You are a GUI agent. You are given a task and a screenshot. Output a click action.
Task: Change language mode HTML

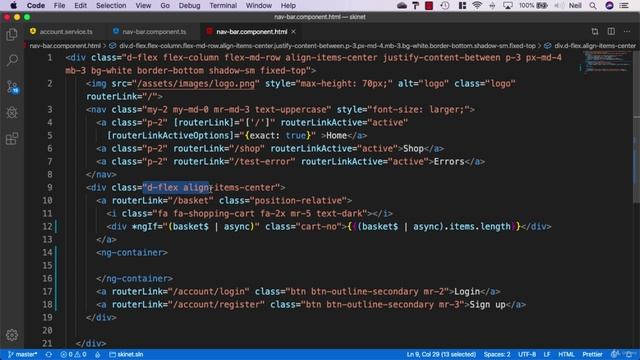coord(566,354)
